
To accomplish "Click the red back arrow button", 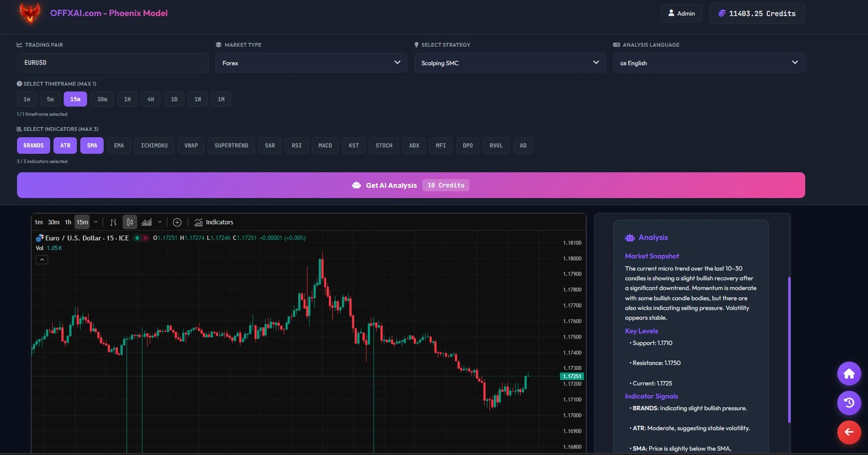I will (849, 432).
